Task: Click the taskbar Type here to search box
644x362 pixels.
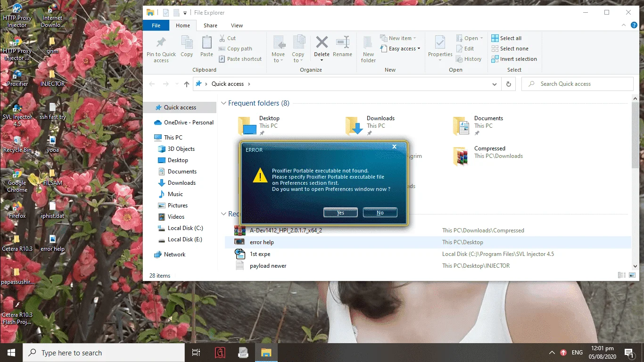Action: pyautogui.click(x=104, y=353)
